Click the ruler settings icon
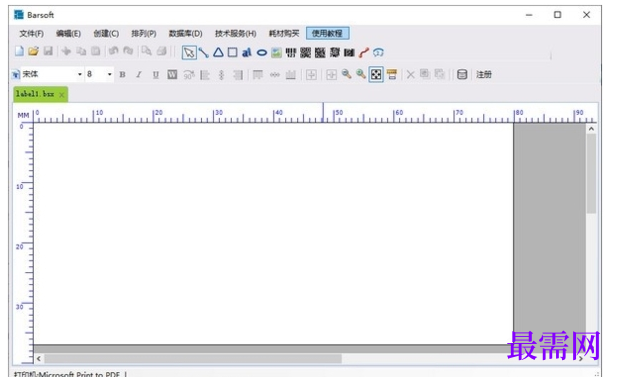 point(392,74)
